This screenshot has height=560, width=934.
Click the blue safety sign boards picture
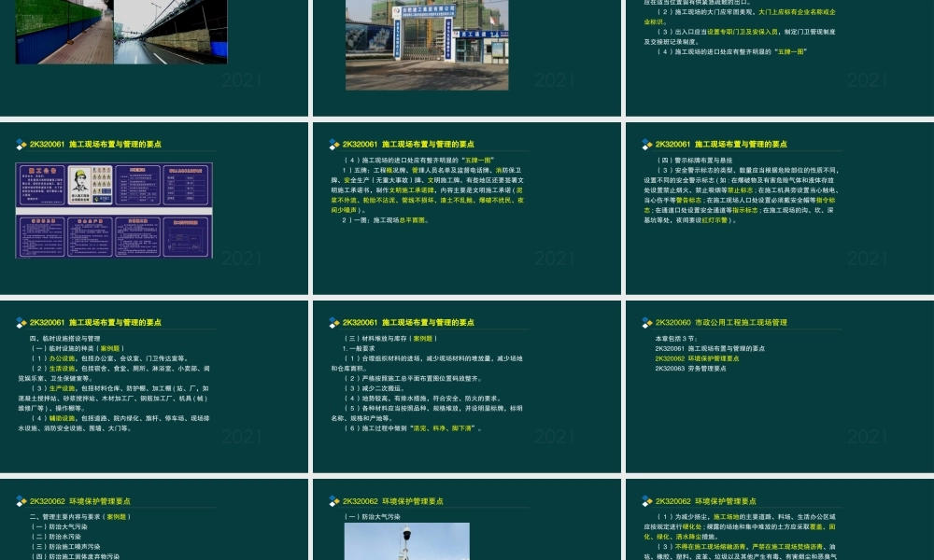point(114,210)
